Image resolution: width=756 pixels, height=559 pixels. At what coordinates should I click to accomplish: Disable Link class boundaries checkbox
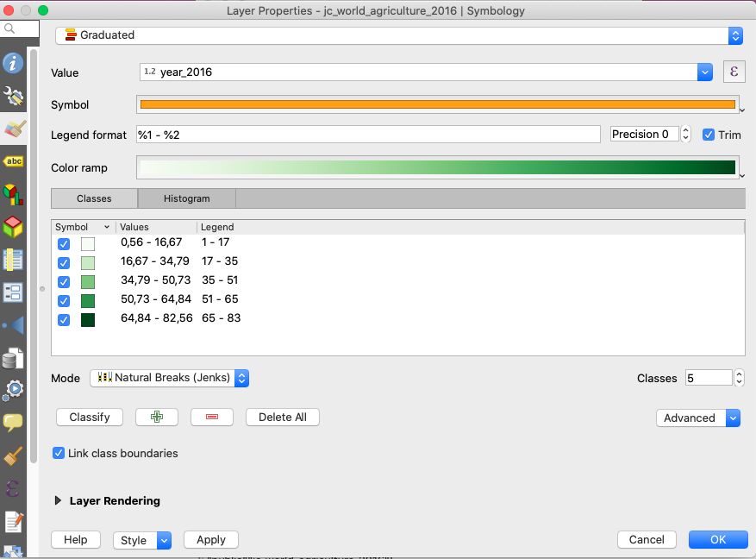(59, 453)
